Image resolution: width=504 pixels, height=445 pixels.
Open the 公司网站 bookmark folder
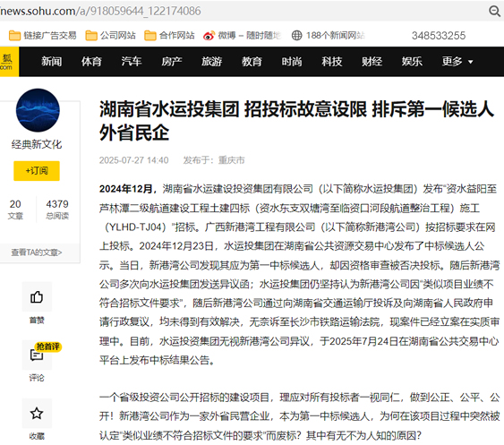coord(110,36)
